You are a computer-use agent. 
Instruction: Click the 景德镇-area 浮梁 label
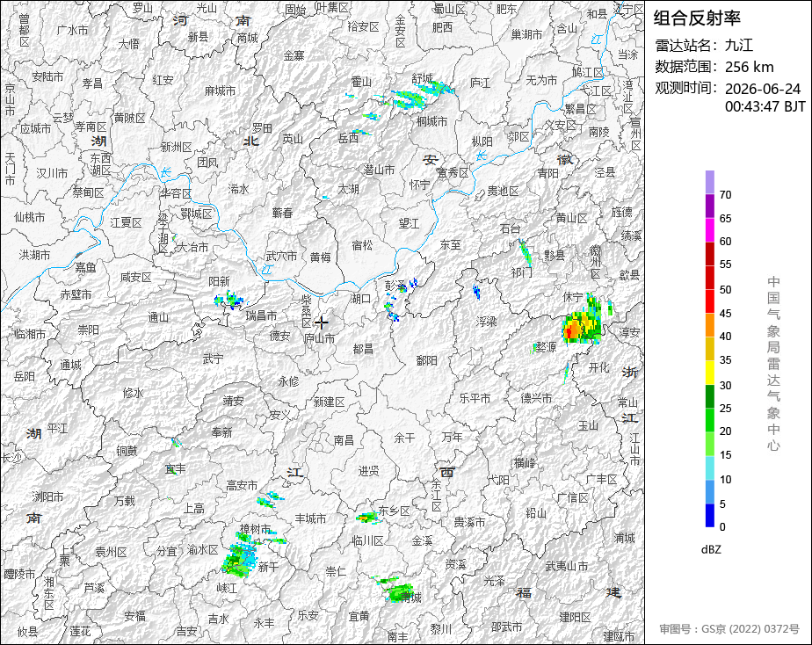pos(487,322)
